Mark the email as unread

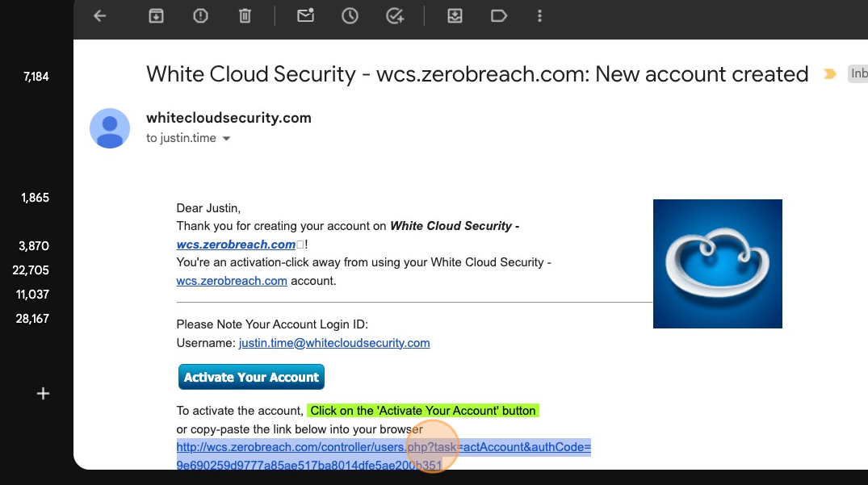pyautogui.click(x=305, y=16)
